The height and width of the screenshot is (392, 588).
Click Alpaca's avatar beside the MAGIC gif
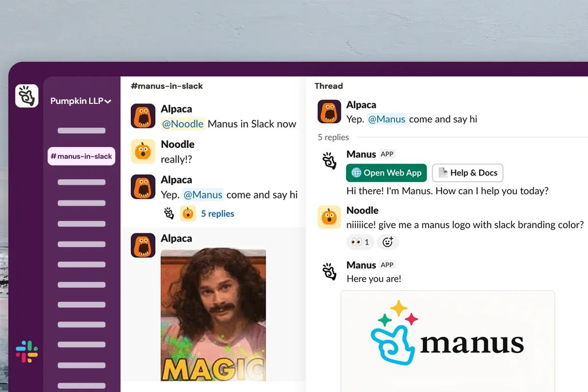(x=143, y=245)
